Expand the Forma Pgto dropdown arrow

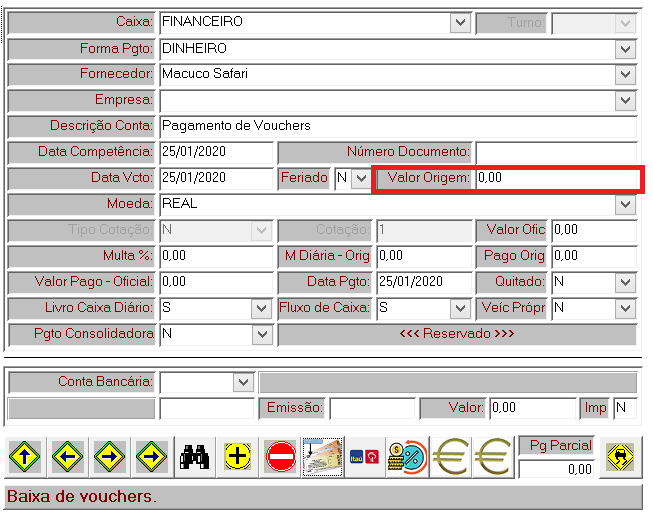tap(625, 49)
